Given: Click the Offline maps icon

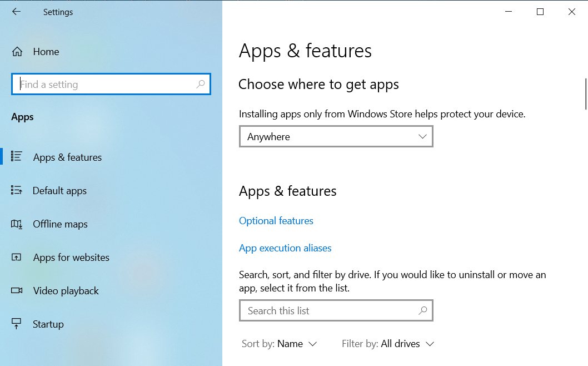Looking at the screenshot, I should pos(17,224).
